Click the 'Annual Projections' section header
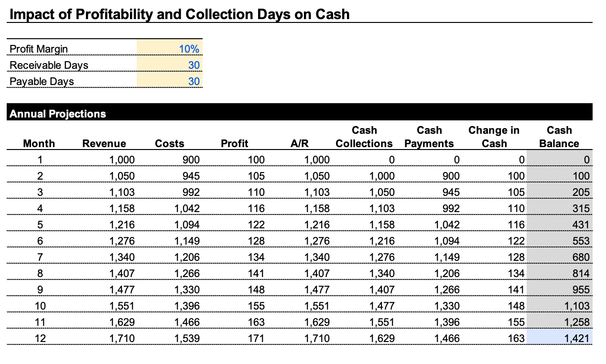The height and width of the screenshot is (364, 606). [x=58, y=114]
